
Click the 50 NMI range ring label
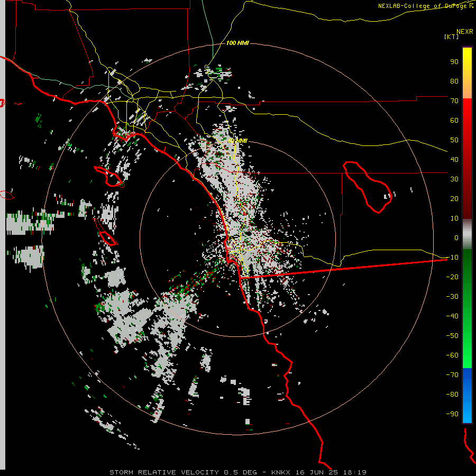tap(237, 141)
